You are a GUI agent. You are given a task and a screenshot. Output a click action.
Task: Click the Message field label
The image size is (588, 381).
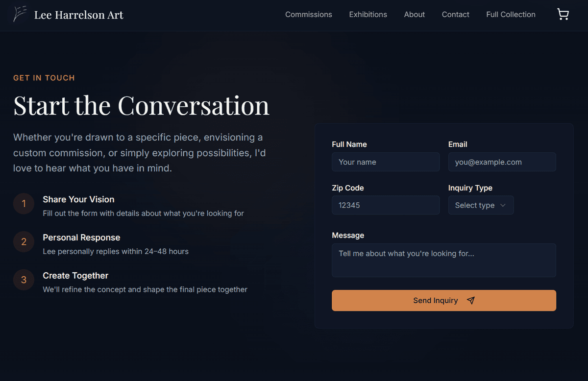tap(348, 236)
